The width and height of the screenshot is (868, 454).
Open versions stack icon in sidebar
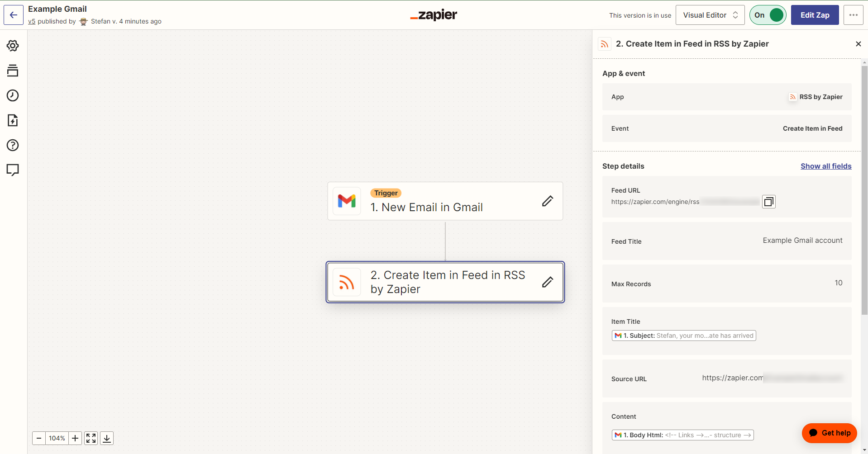(13, 71)
